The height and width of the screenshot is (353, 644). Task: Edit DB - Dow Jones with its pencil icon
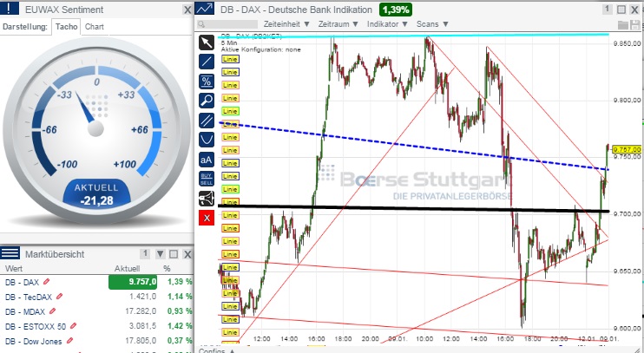coord(69,341)
